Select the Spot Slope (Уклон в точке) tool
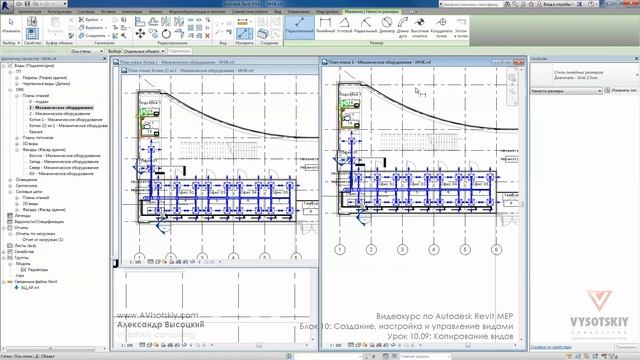The image size is (640, 360). coord(461,27)
